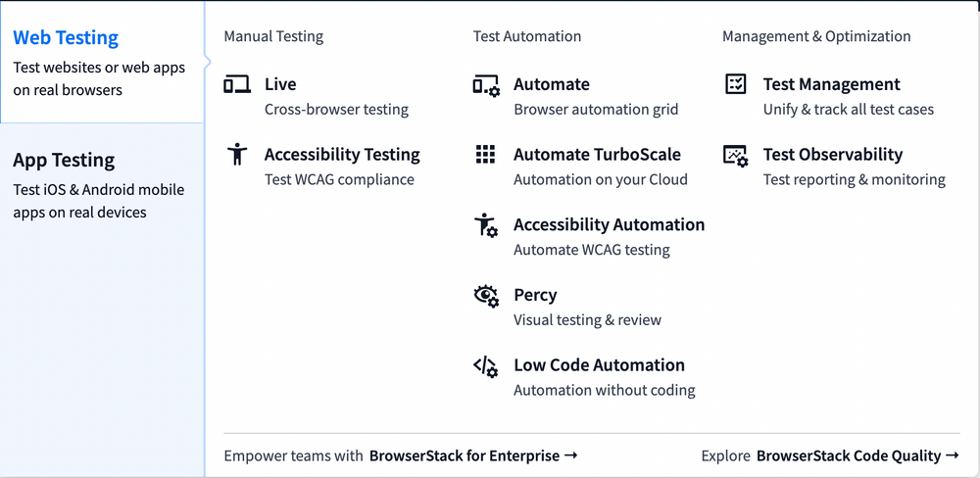The height and width of the screenshot is (478, 980).
Task: Click the Automate gear-browser icon
Action: click(486, 86)
